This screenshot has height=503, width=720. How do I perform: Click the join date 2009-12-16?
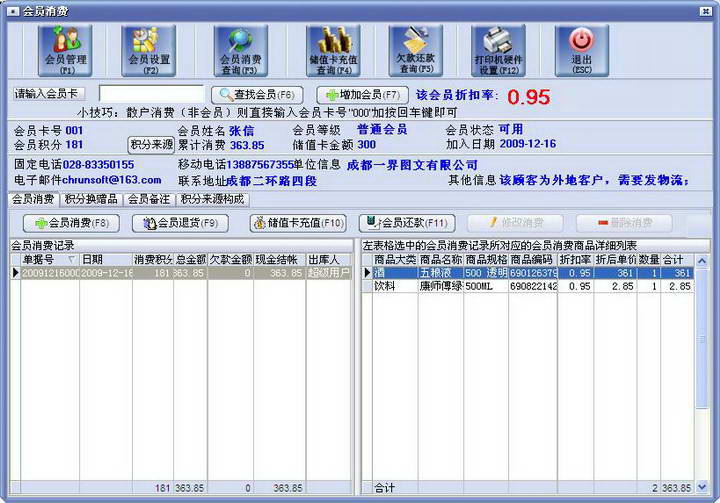click(x=528, y=144)
